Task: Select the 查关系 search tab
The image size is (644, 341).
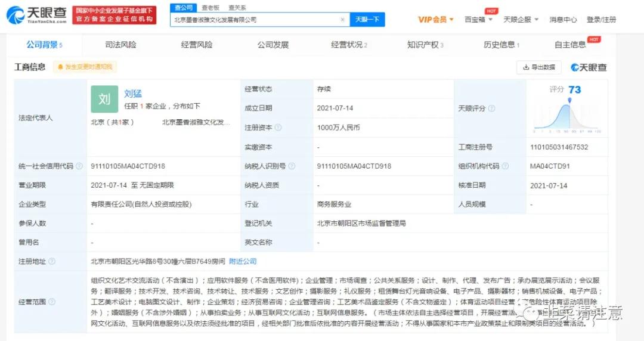Action: pyautogui.click(x=237, y=8)
